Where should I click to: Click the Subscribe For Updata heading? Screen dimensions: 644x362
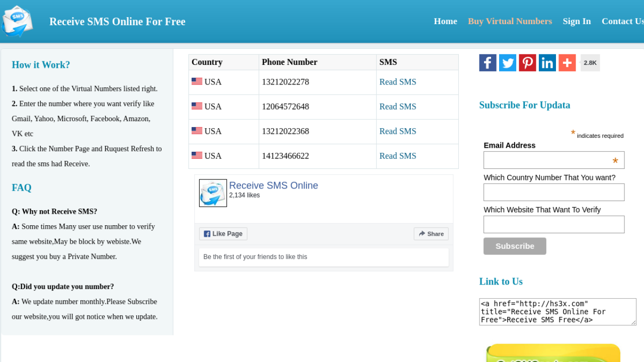(525, 105)
